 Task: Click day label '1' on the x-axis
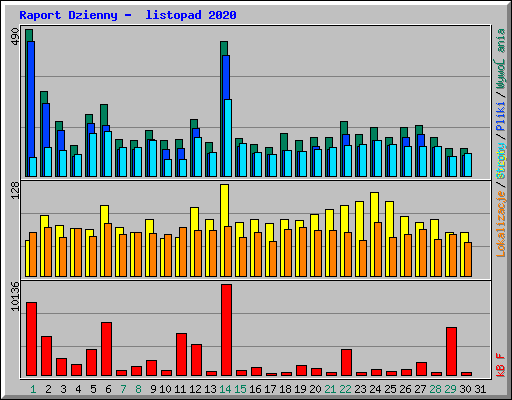tap(33, 389)
